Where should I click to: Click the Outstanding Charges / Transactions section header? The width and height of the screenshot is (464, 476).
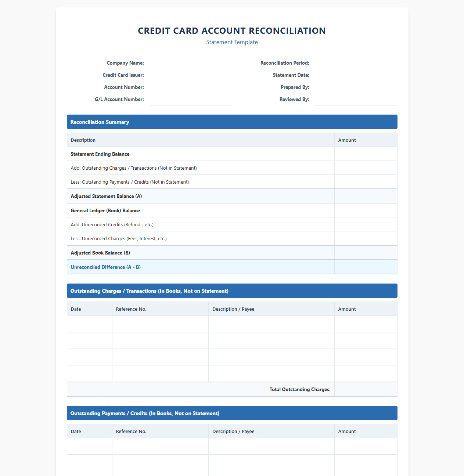[232, 291]
